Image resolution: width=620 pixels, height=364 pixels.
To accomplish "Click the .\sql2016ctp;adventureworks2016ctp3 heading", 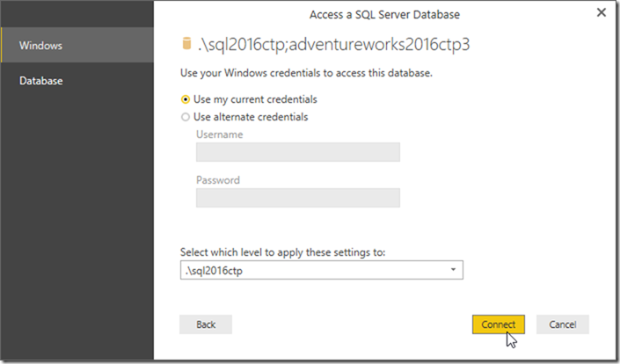I will coord(333,44).
